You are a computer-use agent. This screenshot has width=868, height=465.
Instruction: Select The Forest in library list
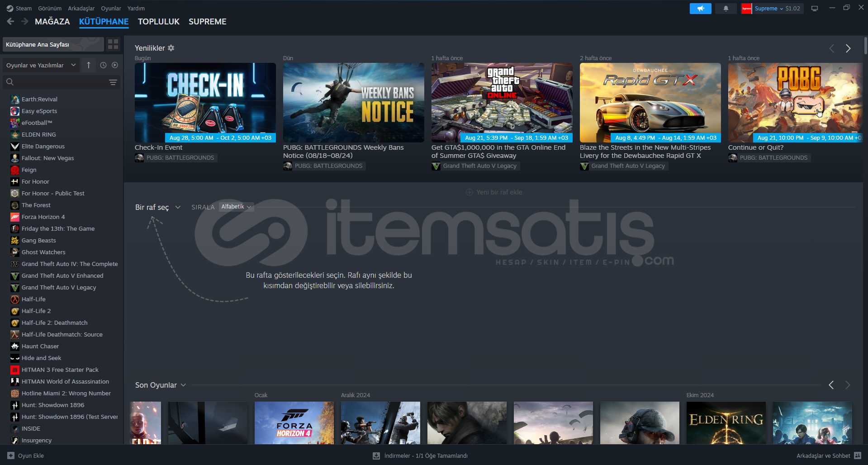click(36, 205)
